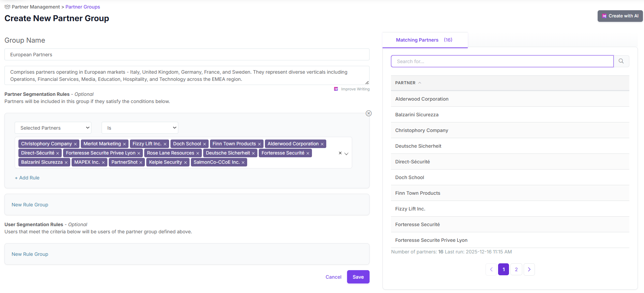The width and height of the screenshot is (644, 293).
Task: Remove Kelpie Security tag
Action: tap(185, 163)
